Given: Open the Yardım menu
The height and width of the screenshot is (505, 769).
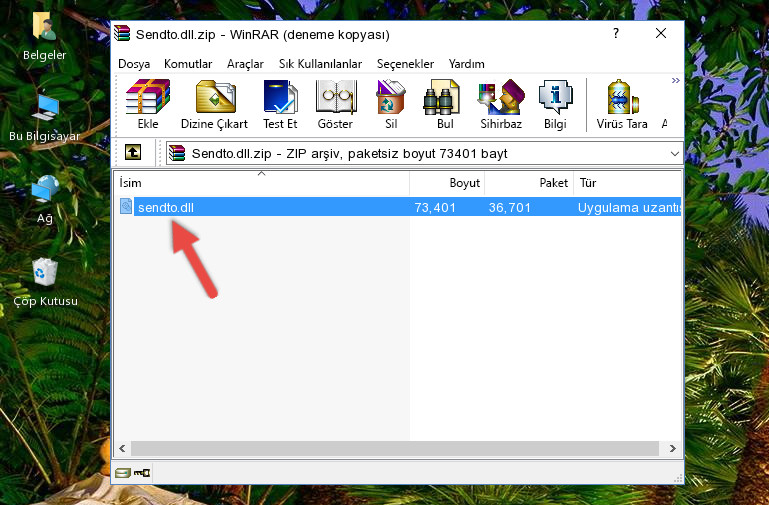Looking at the screenshot, I should 466,64.
